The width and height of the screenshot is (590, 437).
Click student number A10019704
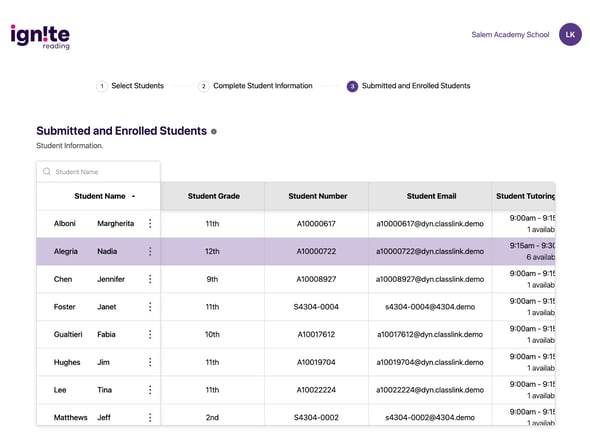316,362
